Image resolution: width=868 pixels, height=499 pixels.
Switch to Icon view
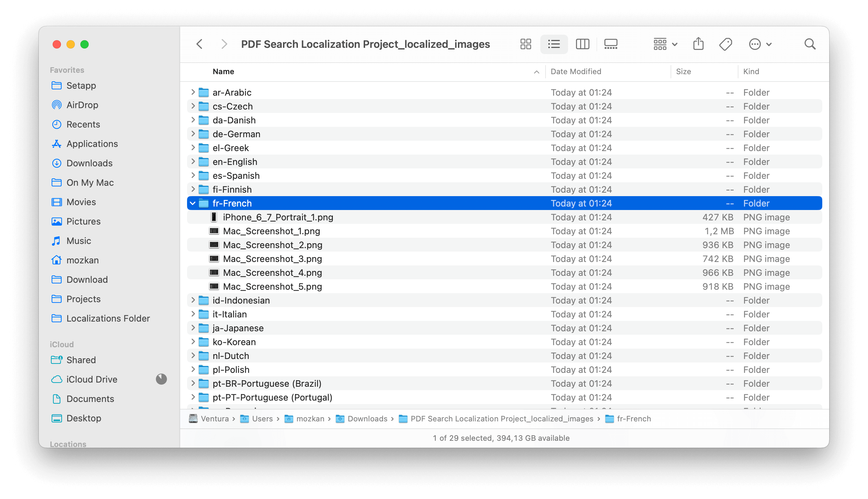point(525,44)
